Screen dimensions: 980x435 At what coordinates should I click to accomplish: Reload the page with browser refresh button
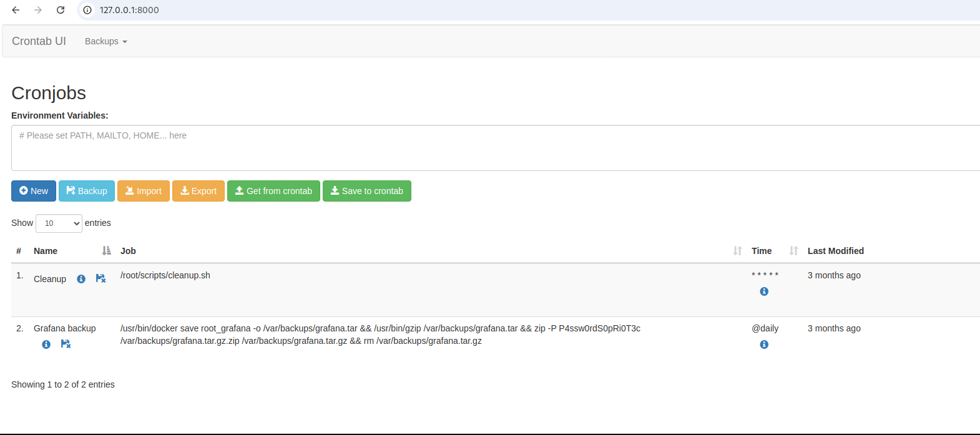pyautogui.click(x=61, y=10)
